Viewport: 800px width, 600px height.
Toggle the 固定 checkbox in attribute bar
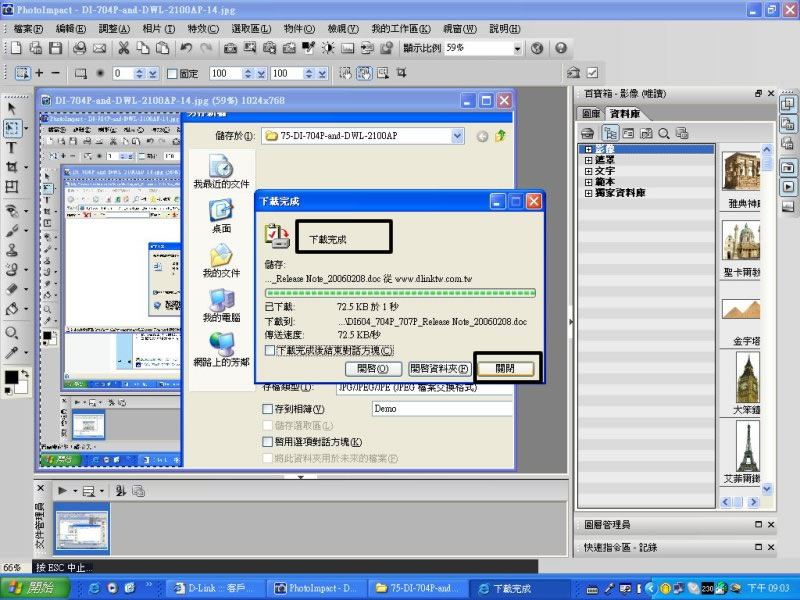click(172, 73)
